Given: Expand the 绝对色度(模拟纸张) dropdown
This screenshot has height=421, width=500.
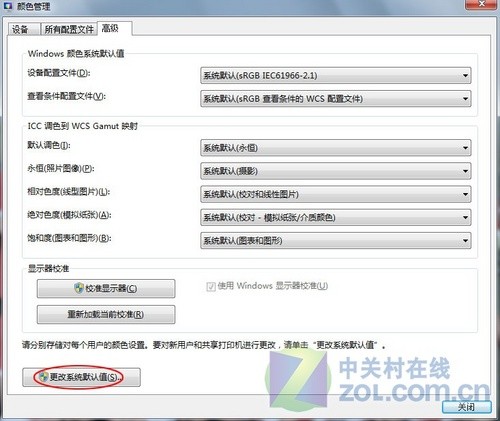Looking at the screenshot, I should coord(335,217).
